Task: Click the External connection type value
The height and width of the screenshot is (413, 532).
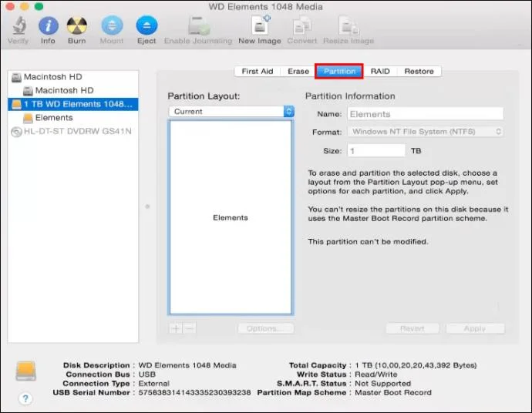Action: point(154,384)
